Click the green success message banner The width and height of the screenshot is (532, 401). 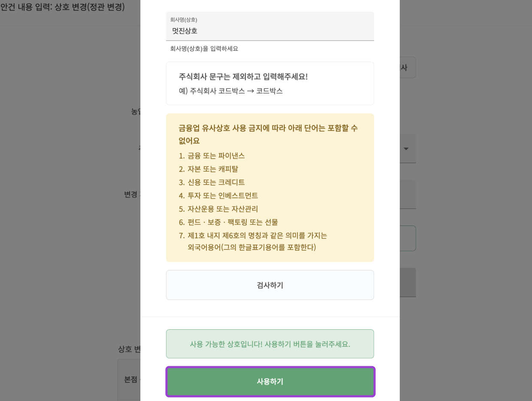pyautogui.click(x=270, y=344)
